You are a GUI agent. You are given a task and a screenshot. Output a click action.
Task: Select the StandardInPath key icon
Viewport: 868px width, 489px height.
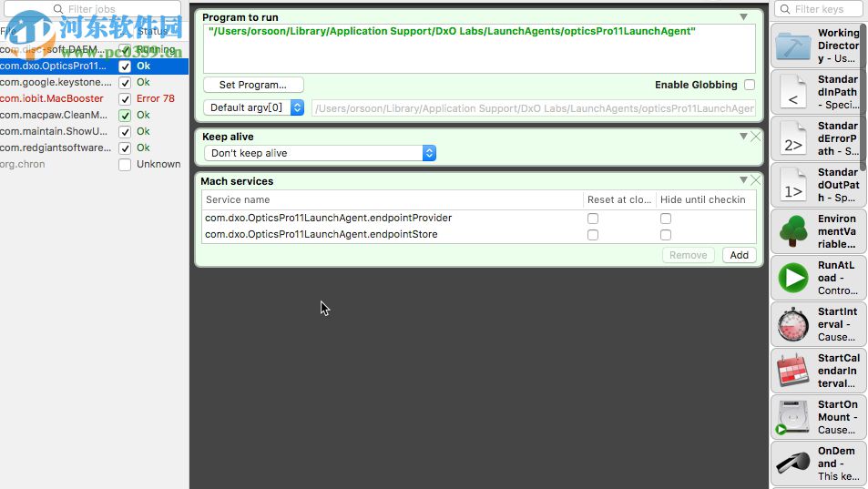793,92
